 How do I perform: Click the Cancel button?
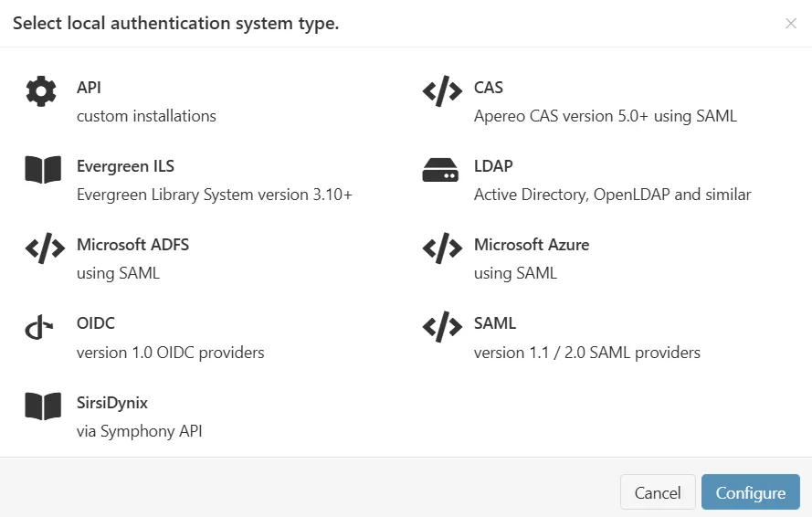tap(658, 492)
